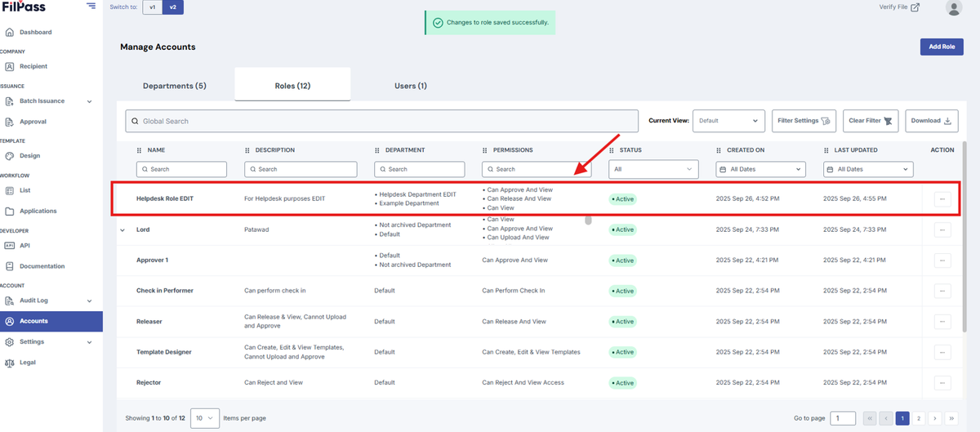The height and width of the screenshot is (432, 980).
Task: Open the Recipient sidebar item
Action: (33, 66)
